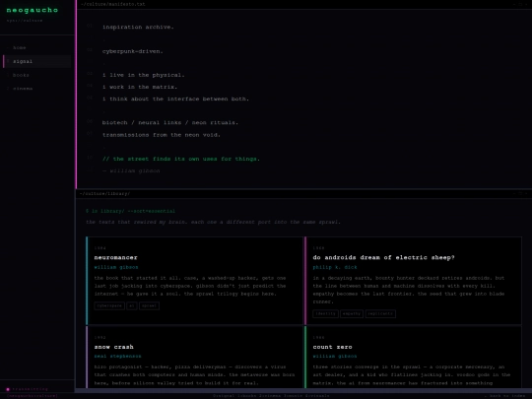Close the library pane
Image resolution: width=532 pixels, height=399 pixels.
[x=526, y=193]
